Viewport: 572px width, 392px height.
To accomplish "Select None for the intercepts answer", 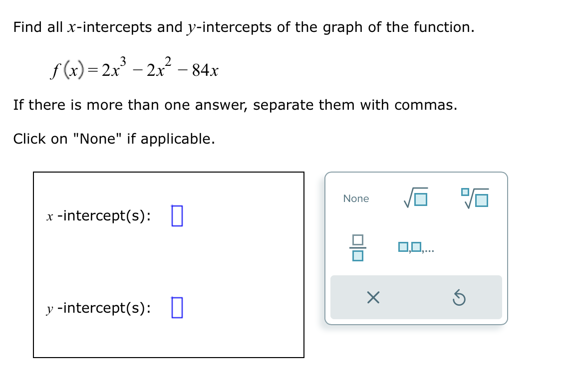I will (356, 198).
